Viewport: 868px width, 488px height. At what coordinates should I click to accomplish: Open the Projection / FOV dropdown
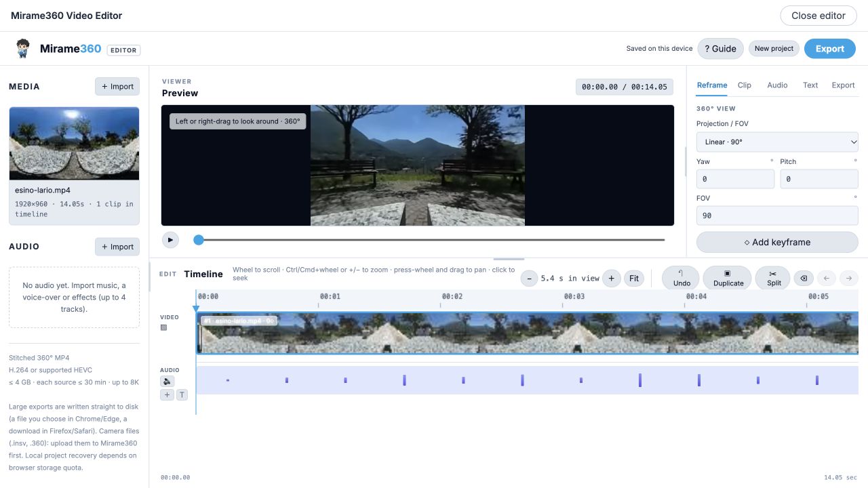[x=777, y=142]
